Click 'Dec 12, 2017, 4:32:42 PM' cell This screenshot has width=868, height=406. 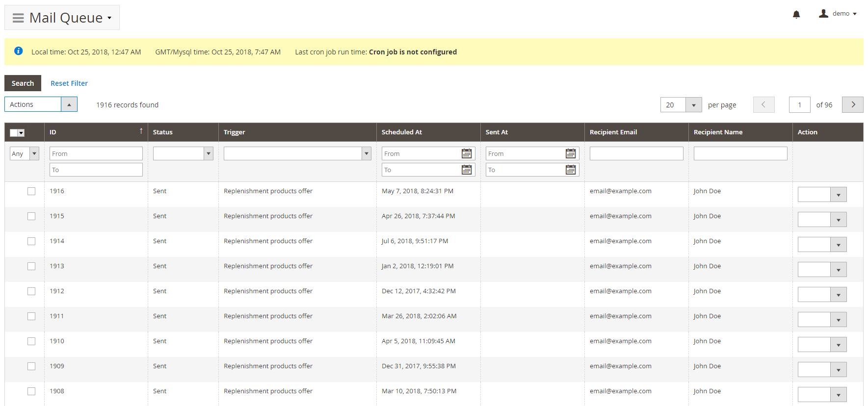419,291
